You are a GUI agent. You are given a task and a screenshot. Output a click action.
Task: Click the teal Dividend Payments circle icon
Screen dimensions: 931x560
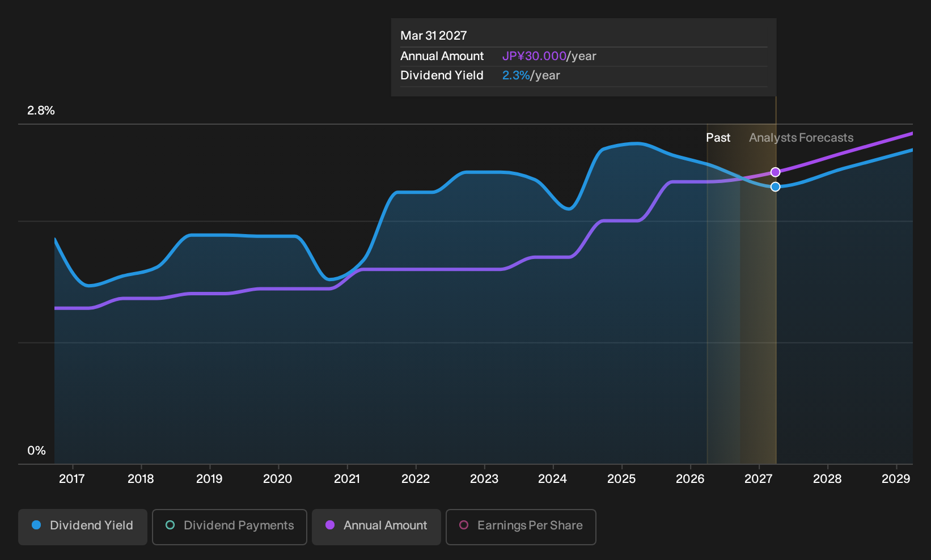coord(170,525)
